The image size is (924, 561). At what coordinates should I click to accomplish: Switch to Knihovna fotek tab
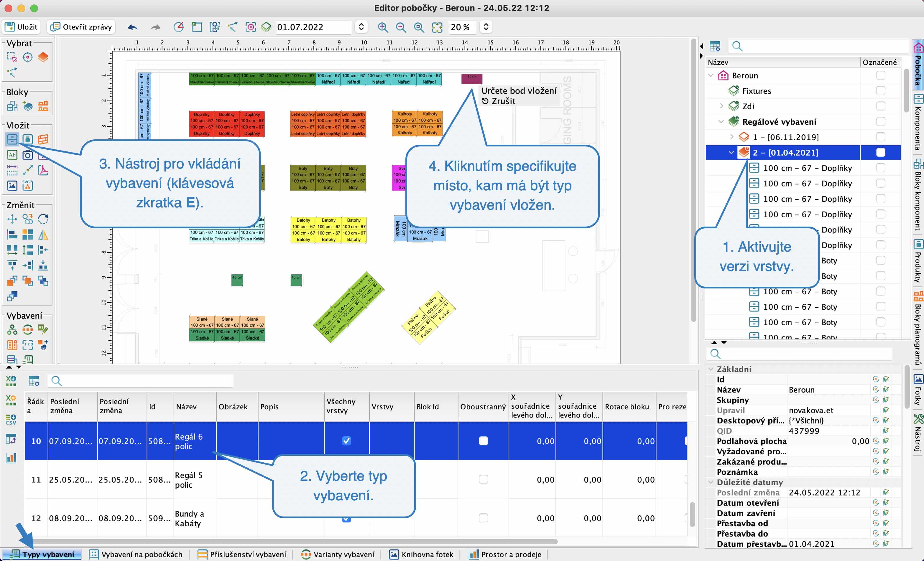[x=421, y=555]
